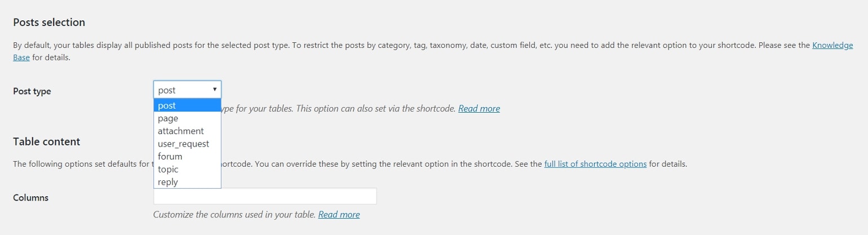Focus the Columns text input field
Viewport: 868px width, 235px height.
coord(265,196)
